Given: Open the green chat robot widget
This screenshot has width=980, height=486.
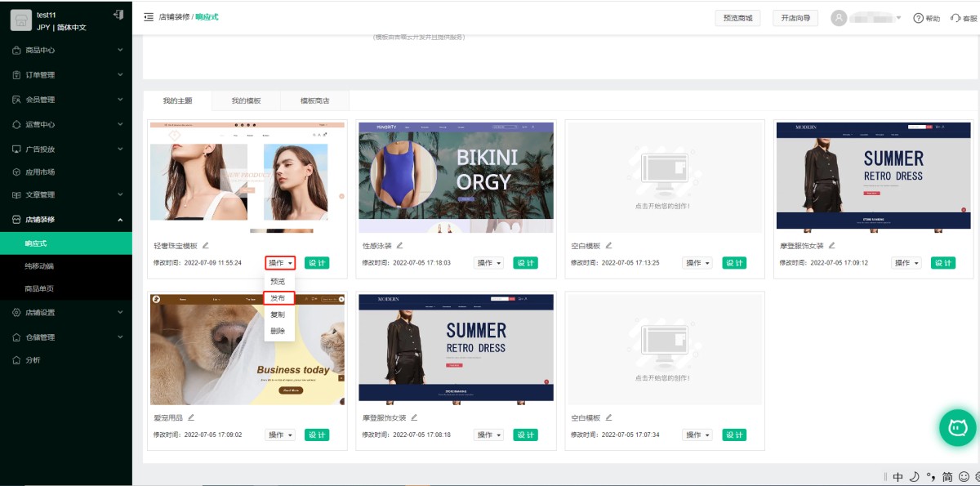Looking at the screenshot, I should 957,427.
